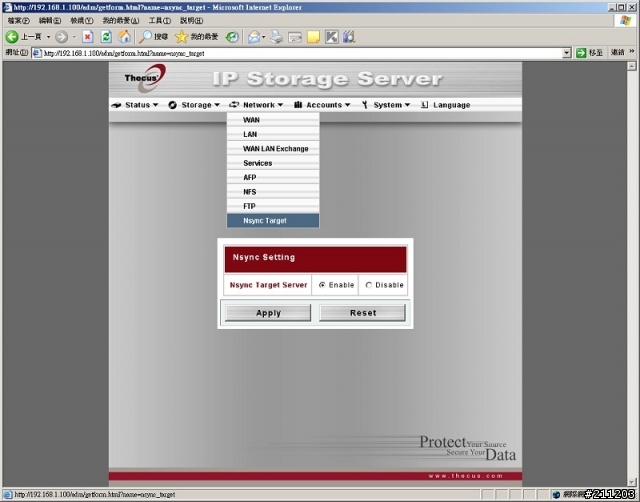Viewport: 640px width, 502px height.
Task: Click the yellow note icon in toolbar
Action: click(313, 37)
